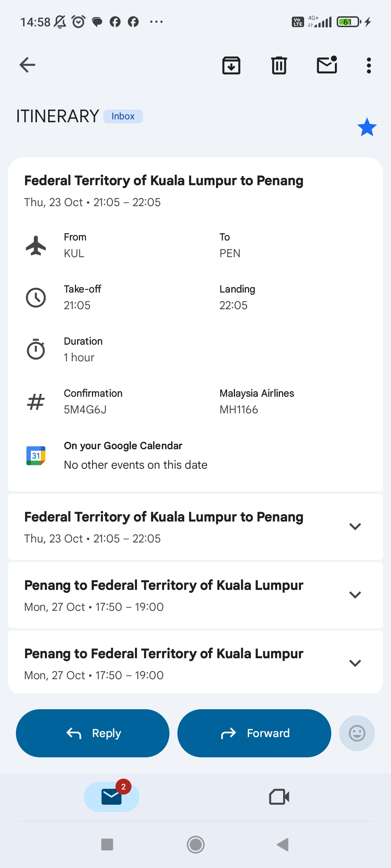
Task: Open the three-dot more options menu
Action: tap(369, 65)
